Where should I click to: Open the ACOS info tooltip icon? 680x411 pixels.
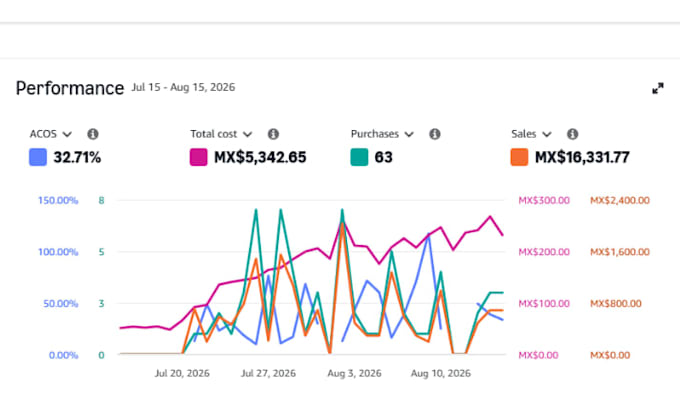point(93,134)
